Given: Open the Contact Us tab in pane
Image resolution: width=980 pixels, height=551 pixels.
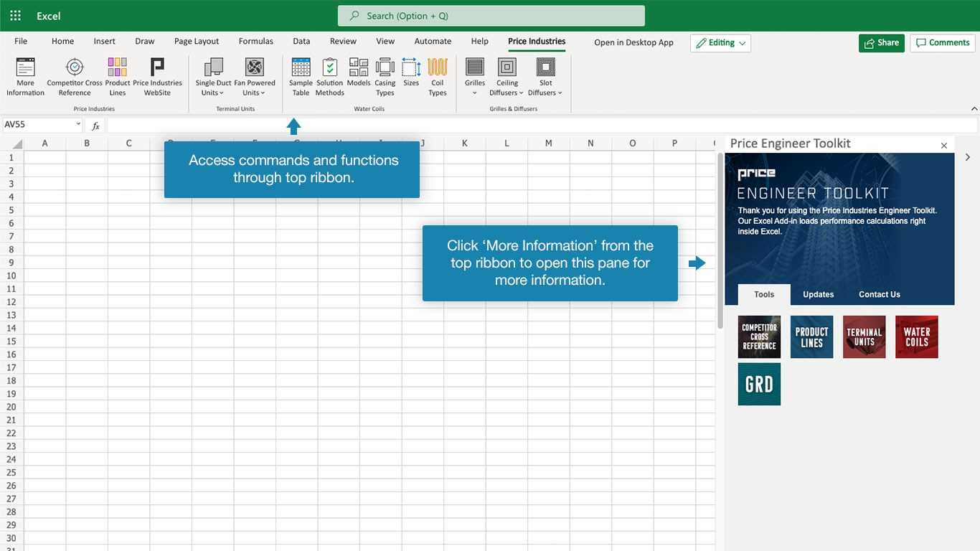Looking at the screenshot, I should click(880, 295).
